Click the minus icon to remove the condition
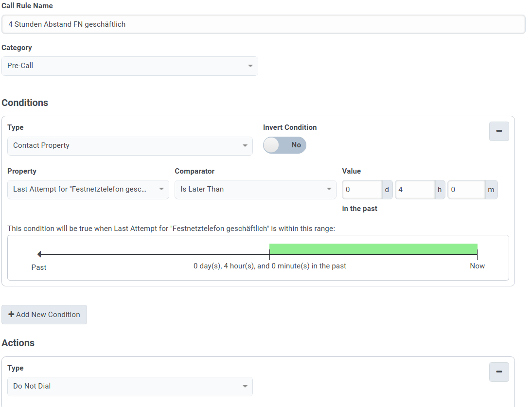Screen dimensions: 532x407 [498, 131]
